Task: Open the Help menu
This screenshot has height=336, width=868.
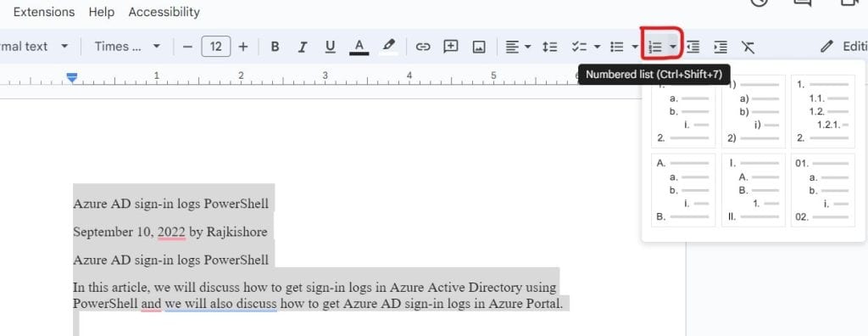Action: (x=102, y=12)
